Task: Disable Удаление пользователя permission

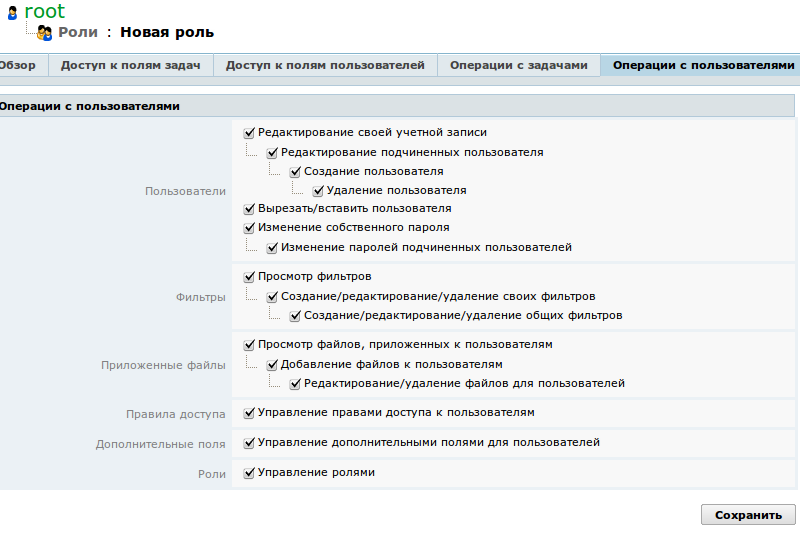Action: click(319, 190)
